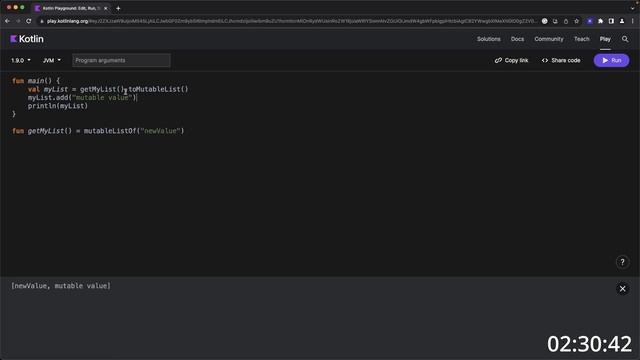640x360 pixels.
Task: Close the output console panel
Action: pos(622,289)
